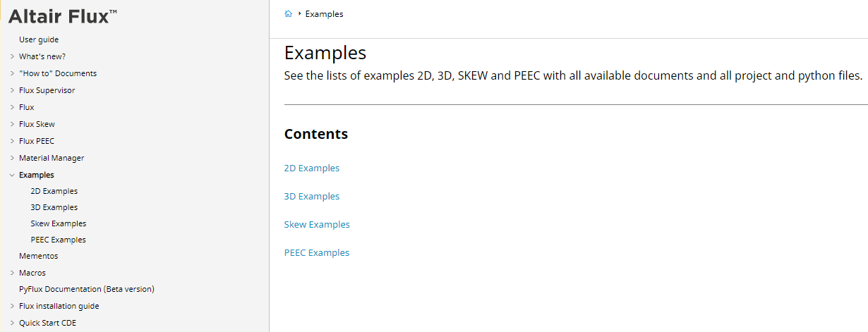The image size is (868, 332).
Task: Open PyFlux Documentation (Beta version)
Action: [87, 289]
